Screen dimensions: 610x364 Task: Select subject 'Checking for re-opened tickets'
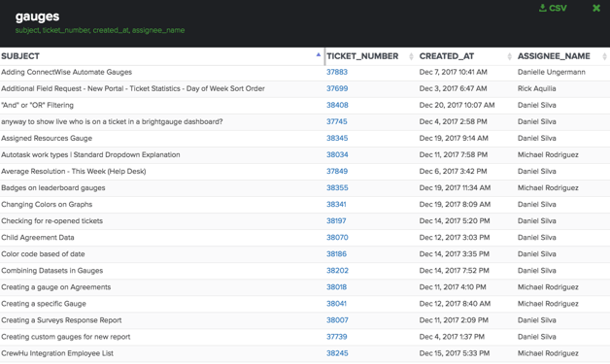[x=52, y=221]
